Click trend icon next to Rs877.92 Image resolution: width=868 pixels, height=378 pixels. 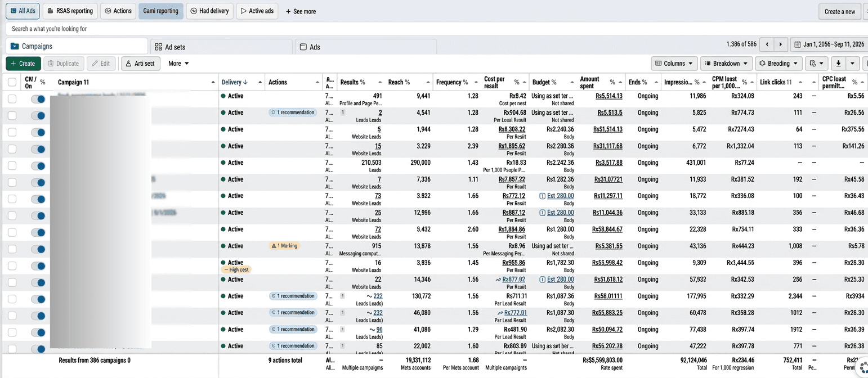tap(498, 280)
